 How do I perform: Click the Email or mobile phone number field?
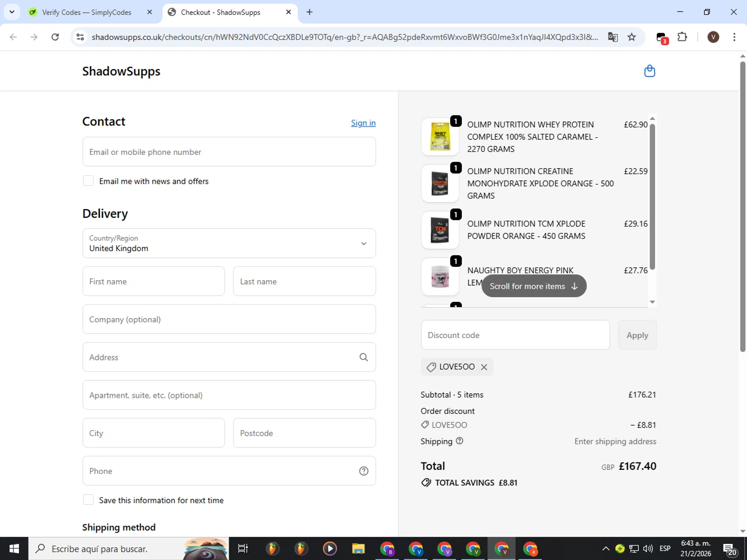229,152
